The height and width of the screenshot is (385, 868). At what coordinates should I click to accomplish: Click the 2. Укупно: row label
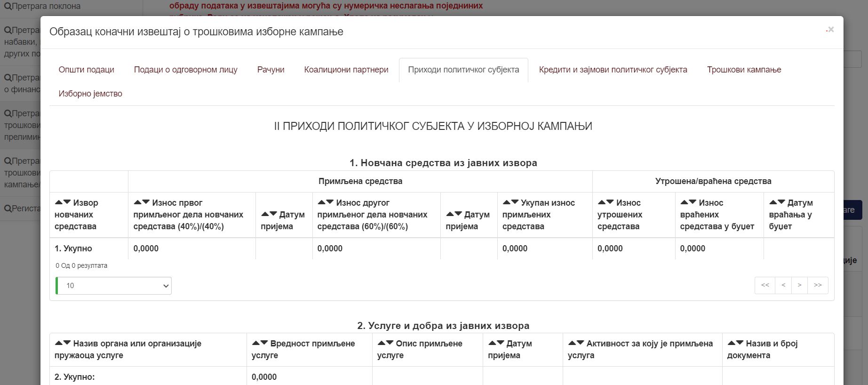click(75, 377)
